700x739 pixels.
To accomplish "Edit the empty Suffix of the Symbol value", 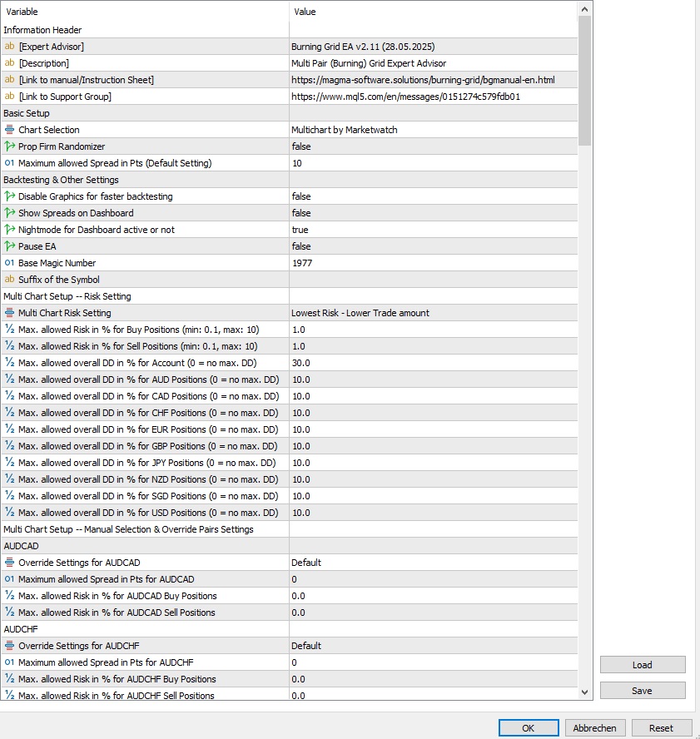I will [433, 280].
